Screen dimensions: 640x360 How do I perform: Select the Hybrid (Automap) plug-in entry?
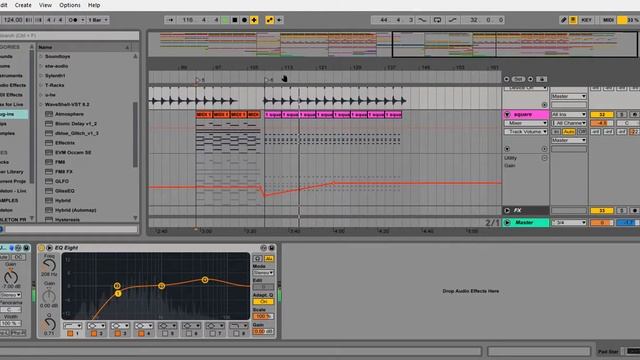(75, 210)
